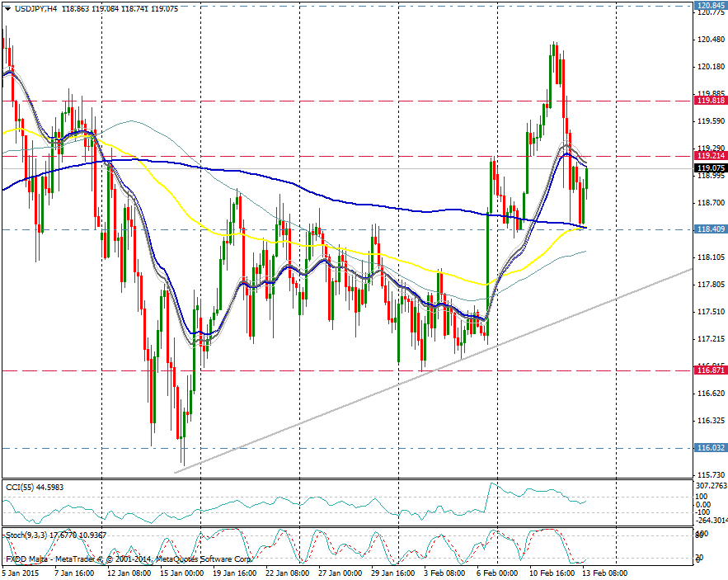Click the 6 Feb 00:00 date label
This screenshot has width=728, height=580.
coord(496,572)
